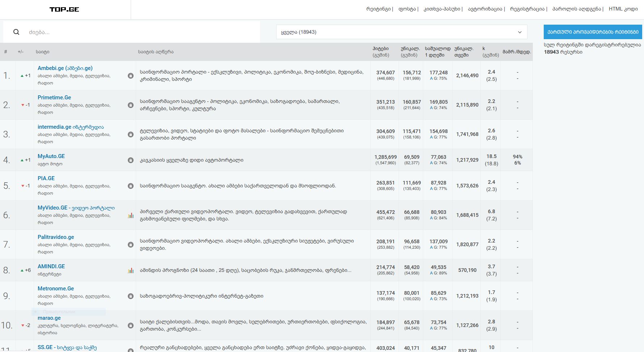Open the პაროლის აღდგენა menu item

coord(577,9)
